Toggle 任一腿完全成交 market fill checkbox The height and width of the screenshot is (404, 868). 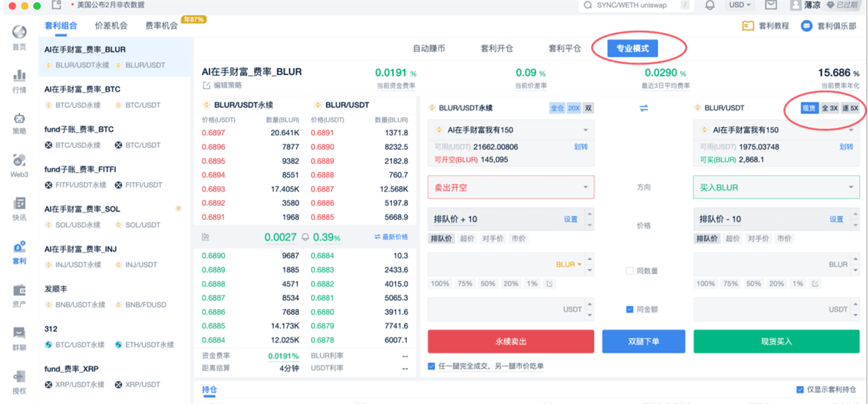pos(432,366)
